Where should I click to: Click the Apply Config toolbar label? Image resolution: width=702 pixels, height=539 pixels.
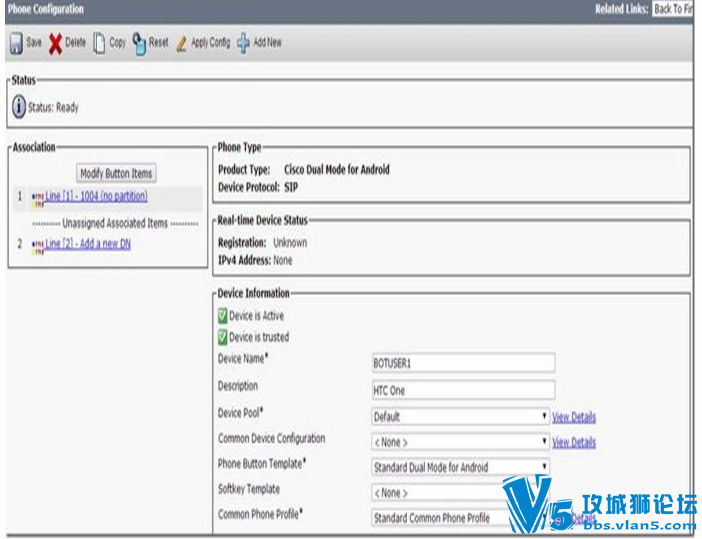click(210, 43)
